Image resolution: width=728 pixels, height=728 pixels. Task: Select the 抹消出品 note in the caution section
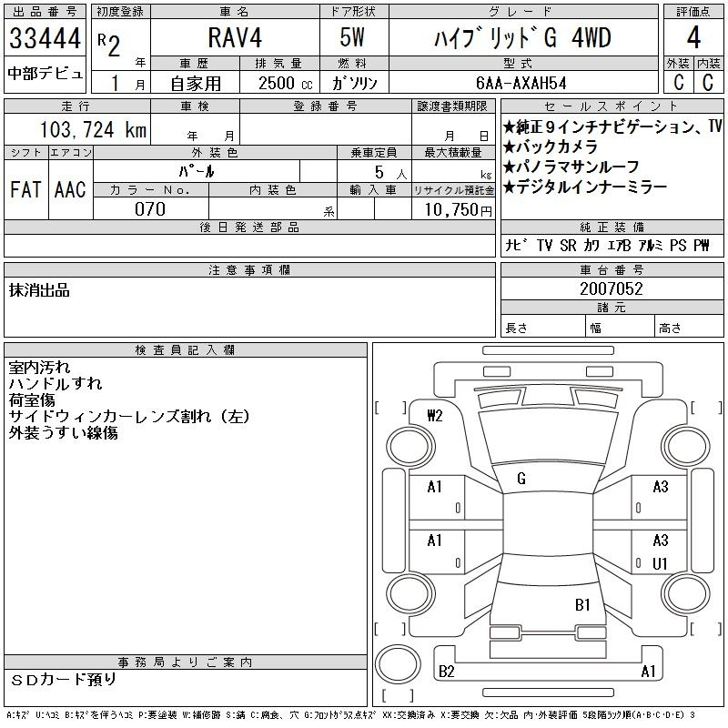tap(39, 290)
